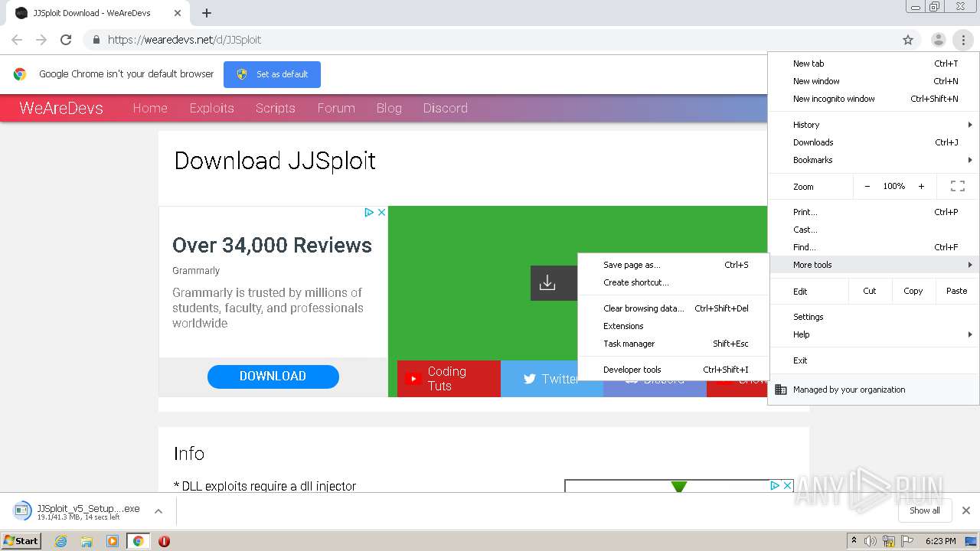Close the Grammarly ad with X icon

point(382,212)
